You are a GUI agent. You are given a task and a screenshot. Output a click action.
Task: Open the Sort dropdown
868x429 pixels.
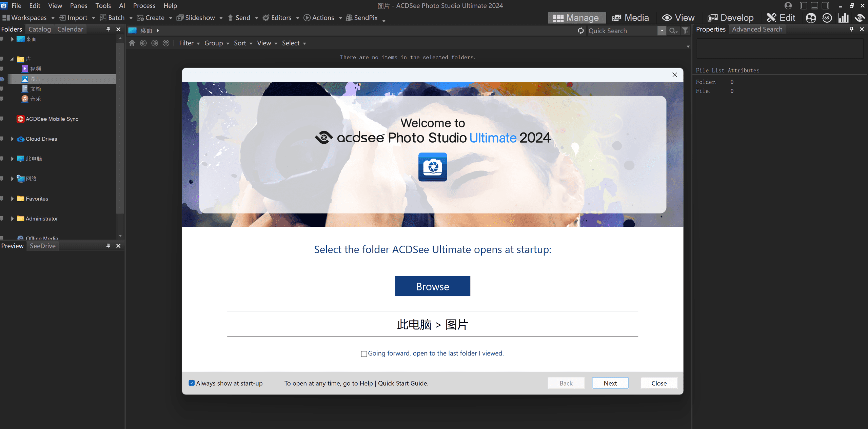click(243, 43)
